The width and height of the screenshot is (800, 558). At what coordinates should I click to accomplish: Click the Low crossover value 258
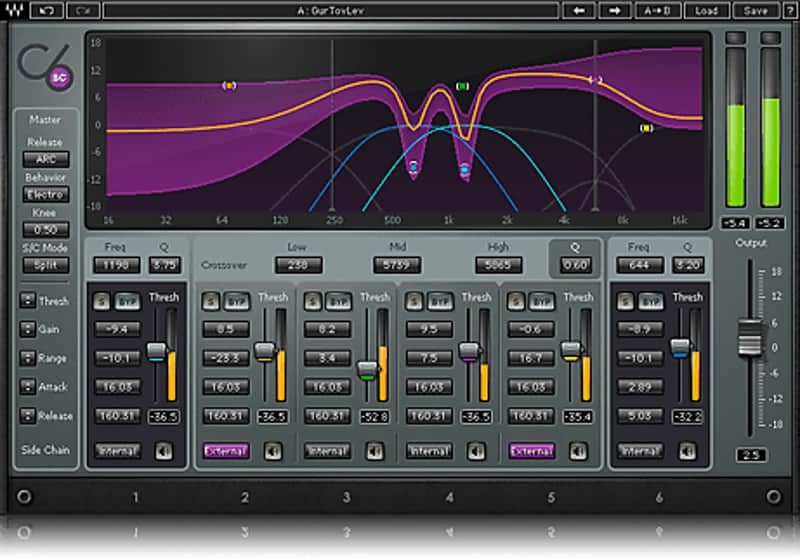[298, 265]
